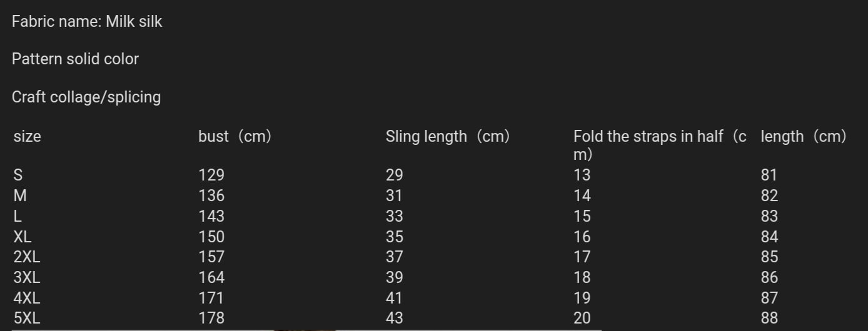
Task: Click the fold straps value 17
Action: point(582,257)
